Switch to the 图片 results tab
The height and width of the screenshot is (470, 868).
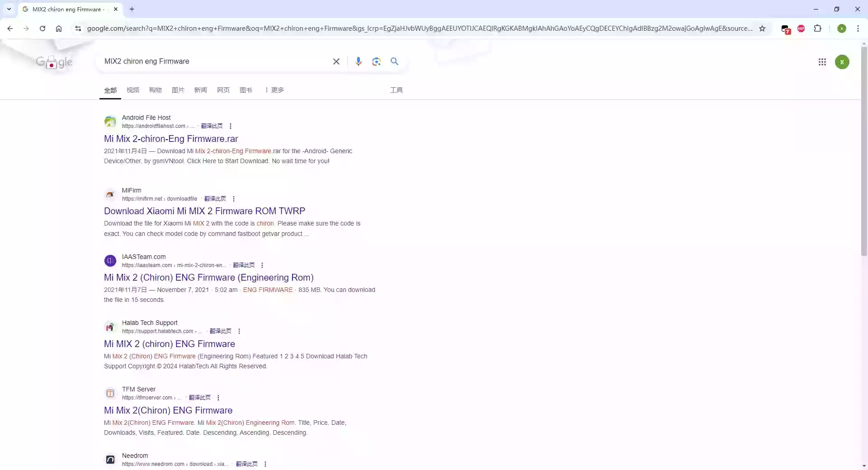tap(178, 90)
